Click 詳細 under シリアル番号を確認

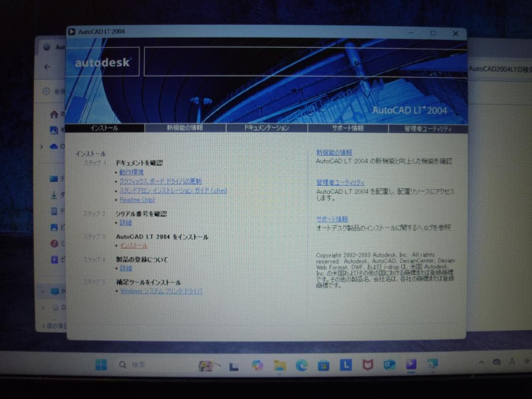(x=126, y=223)
